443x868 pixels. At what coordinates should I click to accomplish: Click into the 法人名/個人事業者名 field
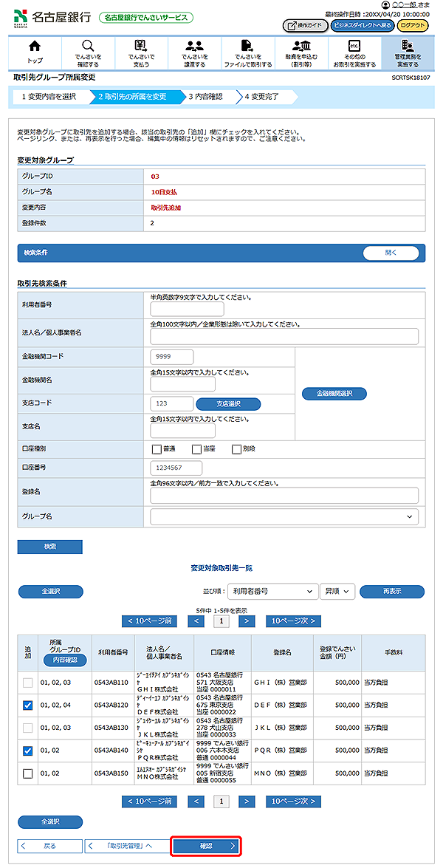pos(284,337)
